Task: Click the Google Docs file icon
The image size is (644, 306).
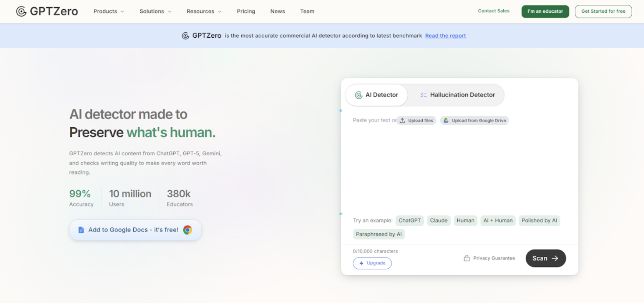Action: [x=81, y=230]
